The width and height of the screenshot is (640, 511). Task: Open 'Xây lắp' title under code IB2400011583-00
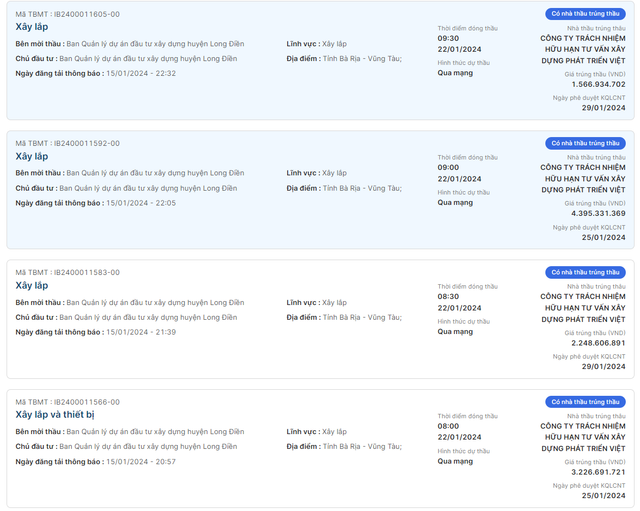[32, 286]
